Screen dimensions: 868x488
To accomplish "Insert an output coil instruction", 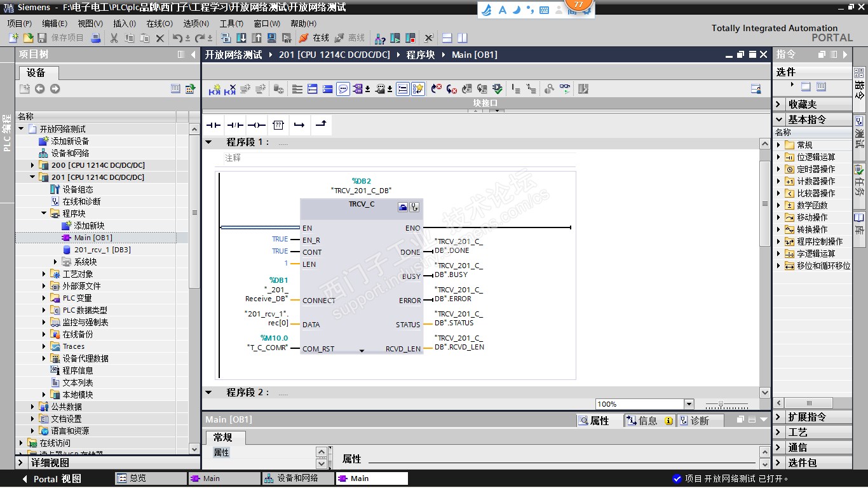I will 257,125.
